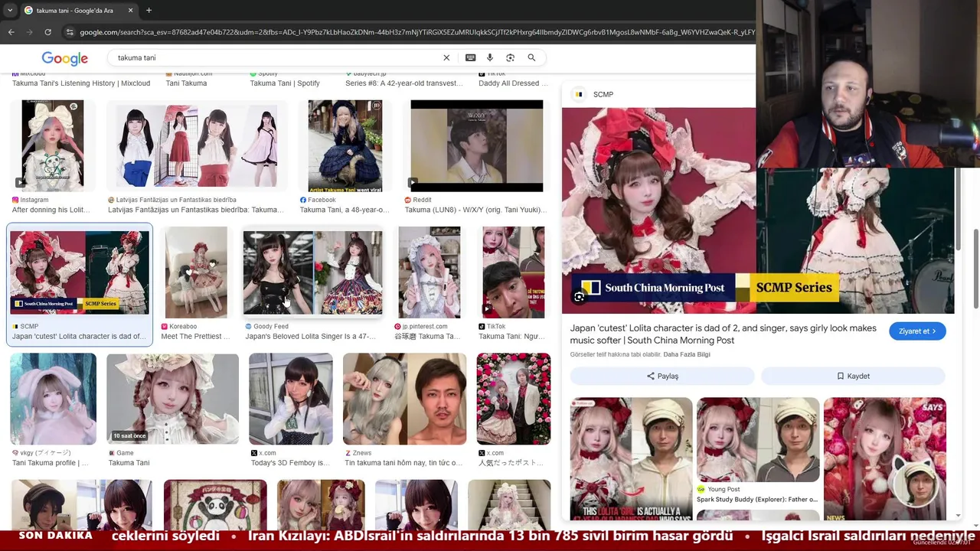This screenshot has height=551, width=980.
Task: Open the Znews 'Tin takuma tani hôm nay' image
Action: (404, 399)
